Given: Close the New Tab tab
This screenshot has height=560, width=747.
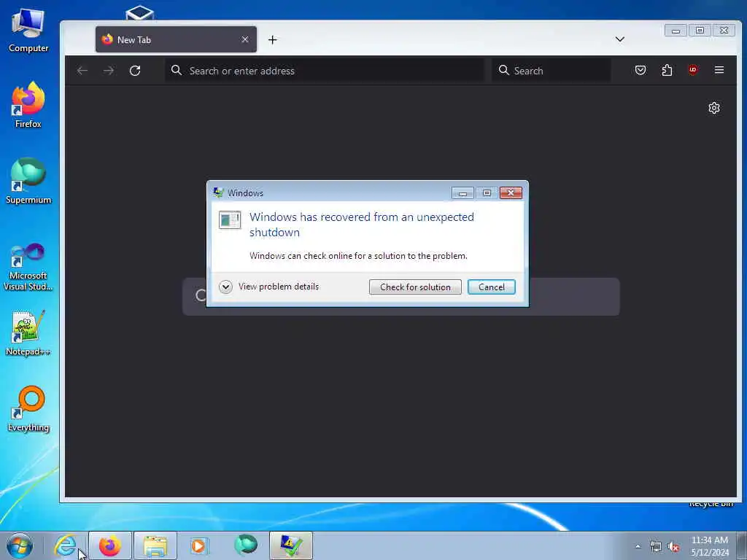Looking at the screenshot, I should tap(245, 39).
